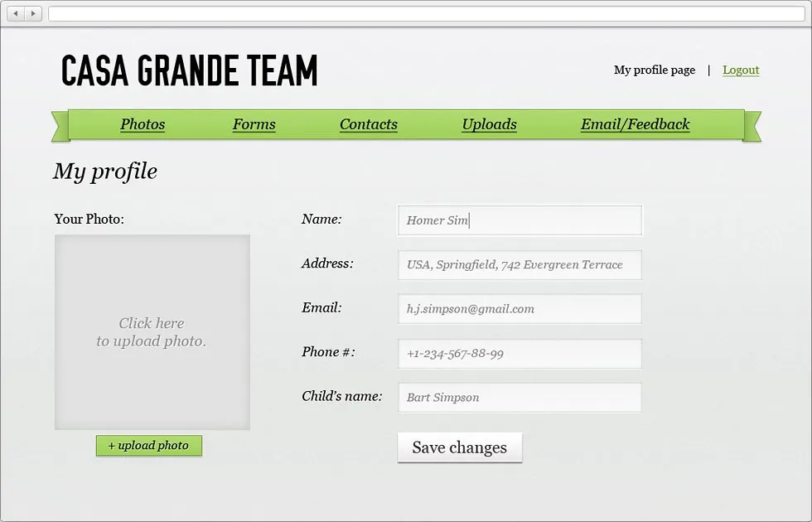Click the Email: label

(x=321, y=307)
